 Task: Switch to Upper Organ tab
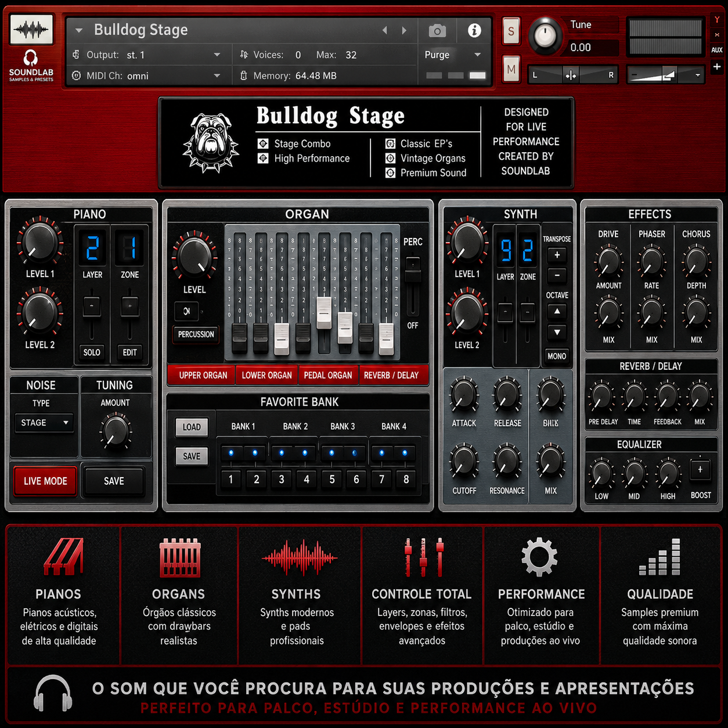(x=203, y=375)
